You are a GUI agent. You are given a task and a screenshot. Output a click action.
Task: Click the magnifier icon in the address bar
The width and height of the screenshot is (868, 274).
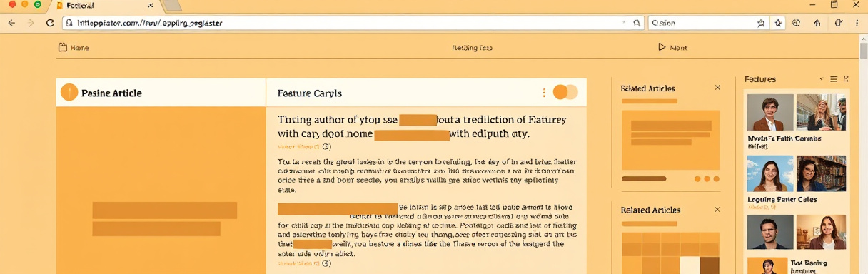(636, 23)
